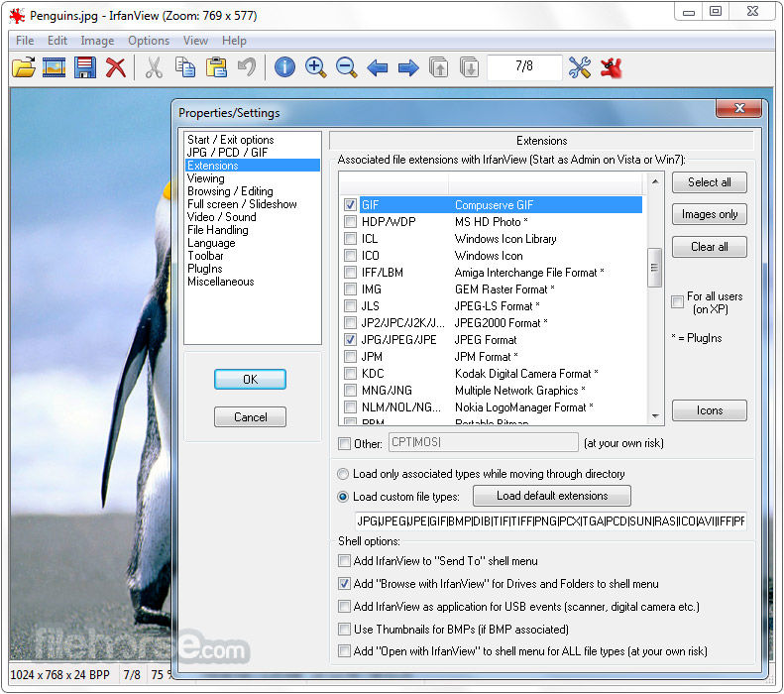Click the Open file folder icon
The width and height of the screenshot is (784, 694).
tap(24, 67)
